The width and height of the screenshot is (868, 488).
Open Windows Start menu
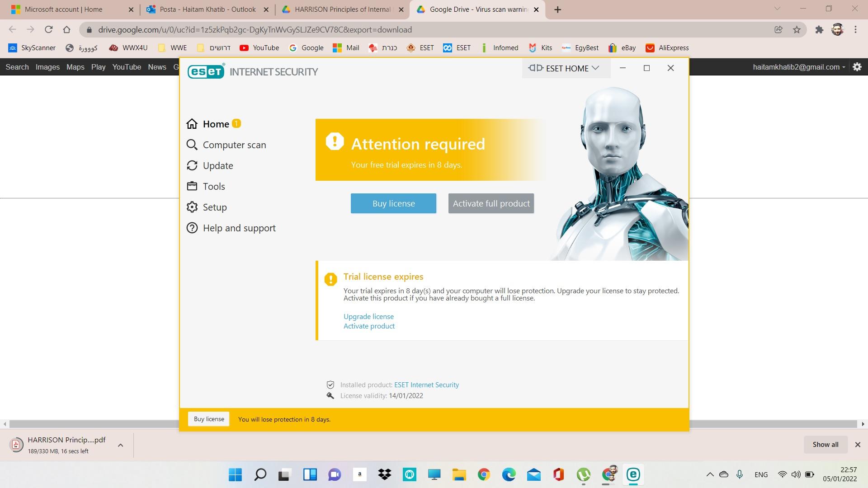click(x=235, y=474)
